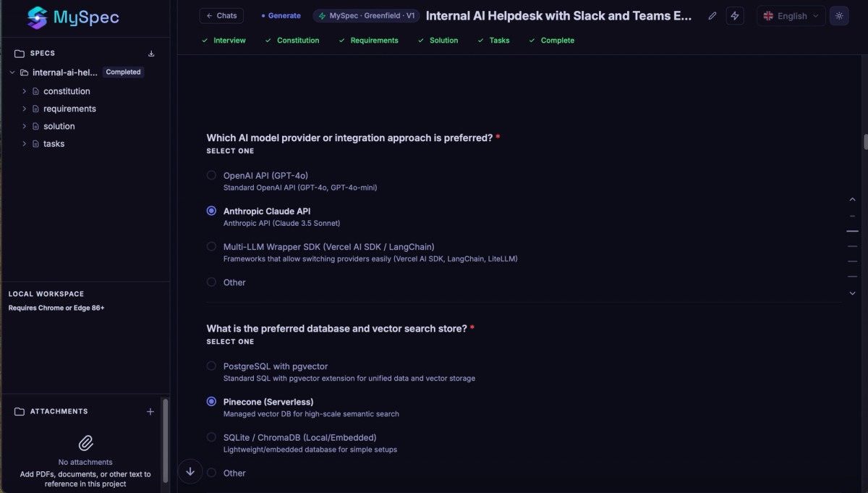Click the Generate button
The image size is (868, 493).
tap(281, 15)
